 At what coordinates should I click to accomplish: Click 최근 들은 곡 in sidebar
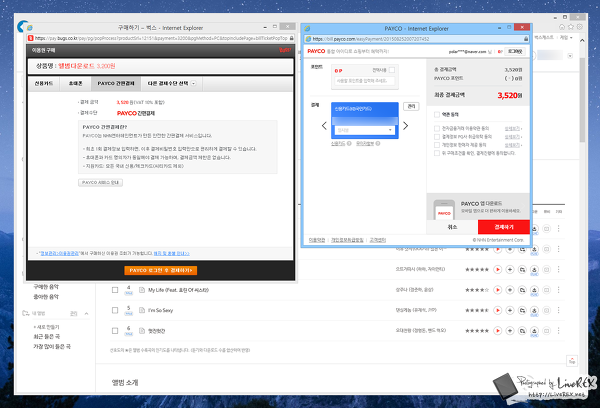46,336
